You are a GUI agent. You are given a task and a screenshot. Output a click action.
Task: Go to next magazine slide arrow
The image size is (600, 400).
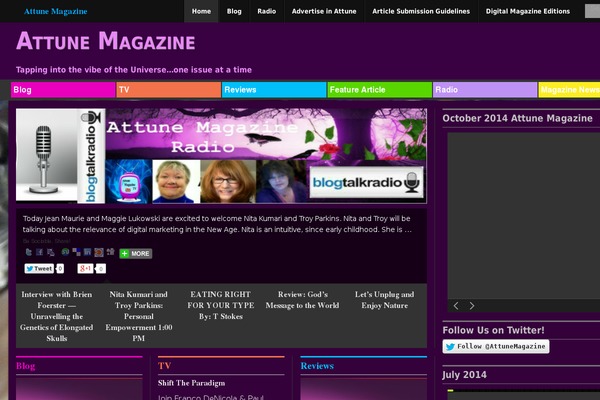[x=472, y=306]
